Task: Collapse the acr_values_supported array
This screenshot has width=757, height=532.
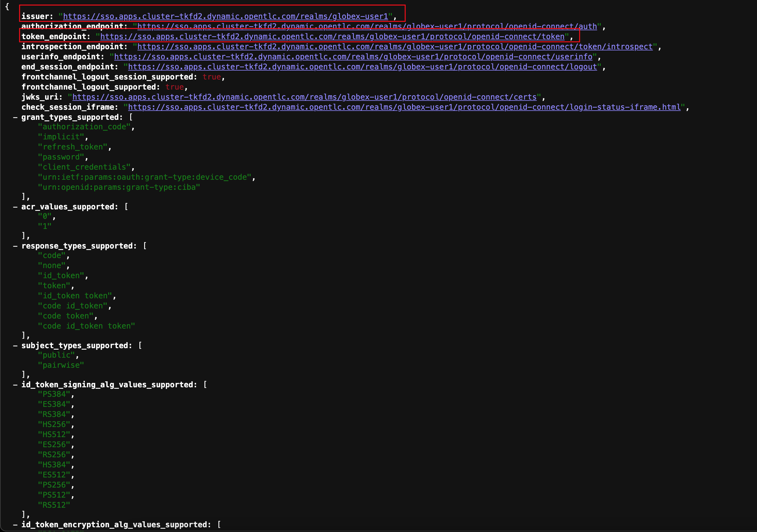Action: click(x=15, y=207)
